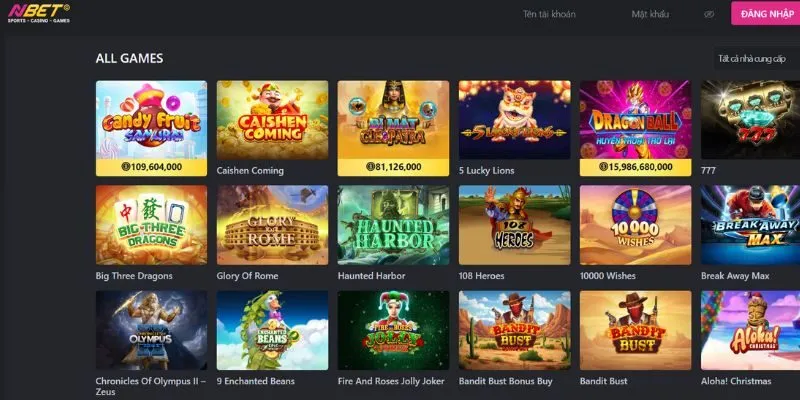Screen dimensions: 800x400
Task: Open the Candy Fruit game tile
Action: pyautogui.click(x=152, y=120)
